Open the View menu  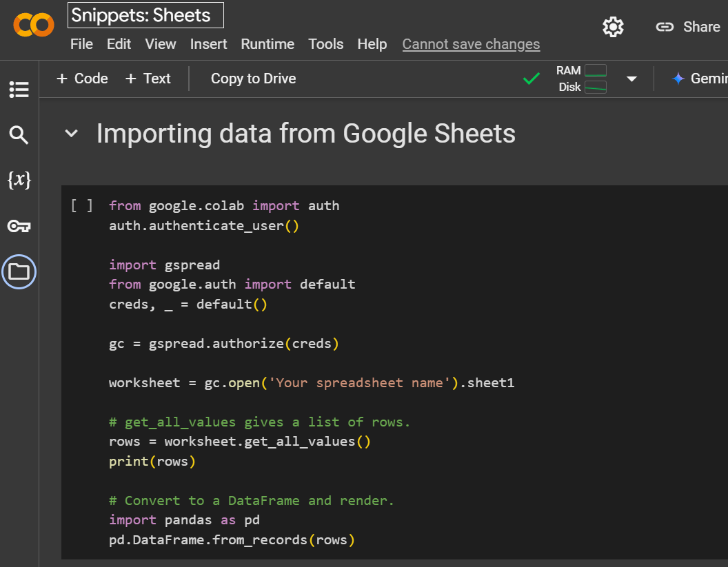[x=161, y=44]
